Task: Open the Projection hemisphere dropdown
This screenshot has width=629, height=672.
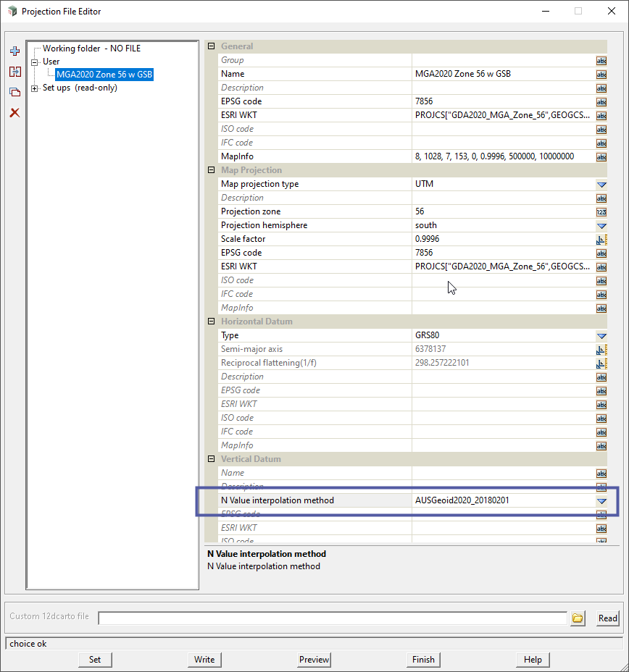Action: coord(601,225)
